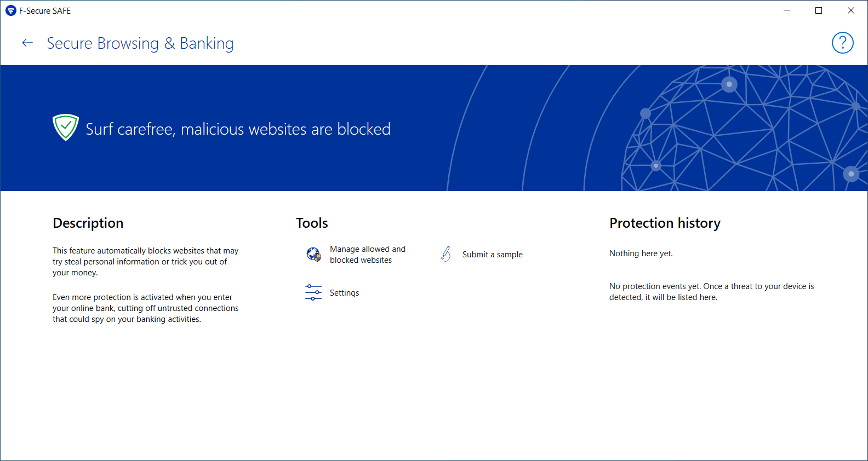Open the Settings text link
Screen dimensions: 868x461
(x=344, y=293)
